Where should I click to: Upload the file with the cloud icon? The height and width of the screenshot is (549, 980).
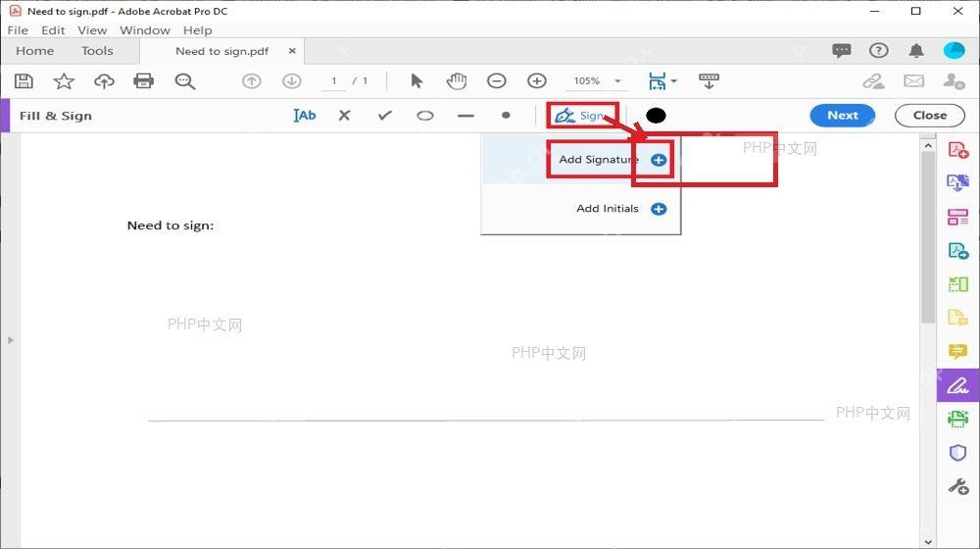click(x=104, y=81)
